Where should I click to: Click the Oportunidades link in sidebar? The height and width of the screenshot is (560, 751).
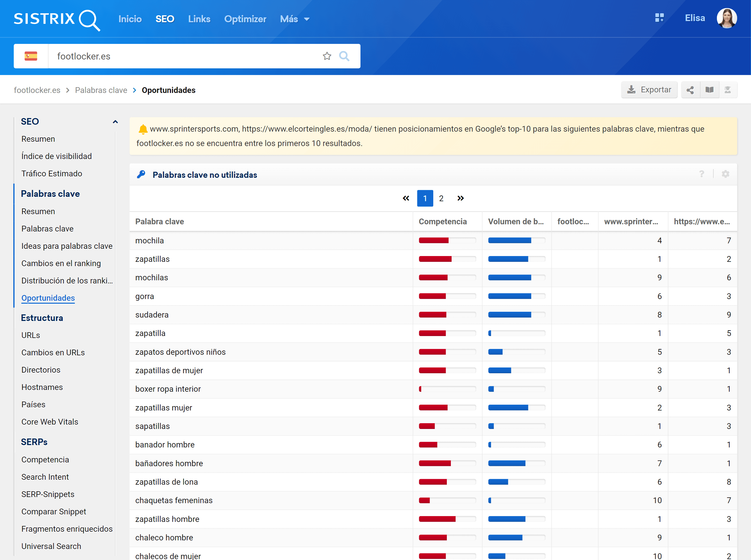pyautogui.click(x=48, y=298)
